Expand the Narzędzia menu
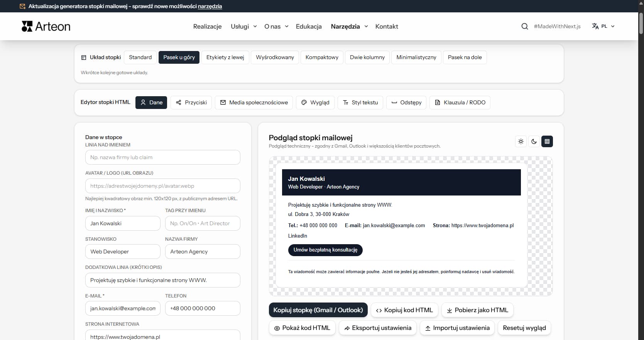 click(349, 26)
